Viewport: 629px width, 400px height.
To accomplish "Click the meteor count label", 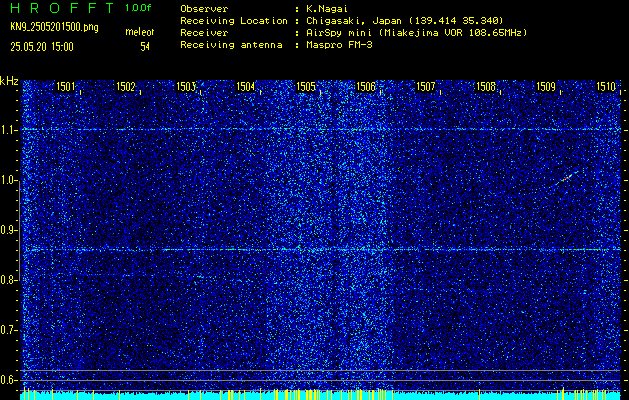I will (x=140, y=32).
